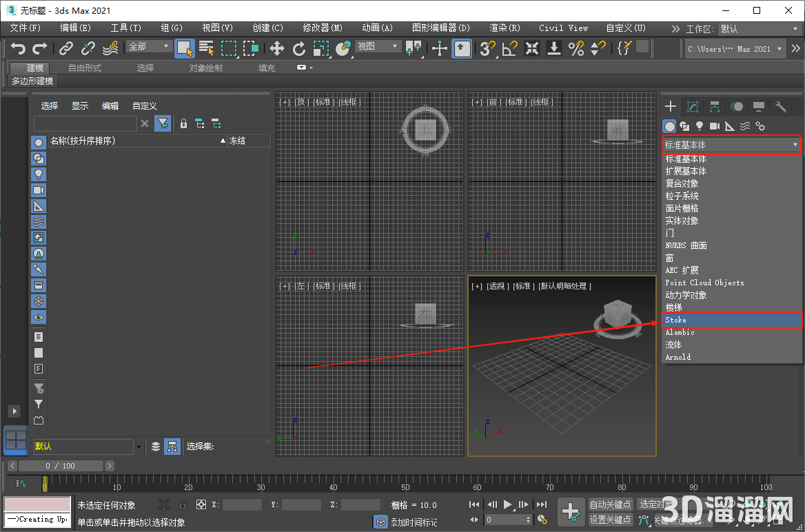Select the Helpers category icon

729,126
